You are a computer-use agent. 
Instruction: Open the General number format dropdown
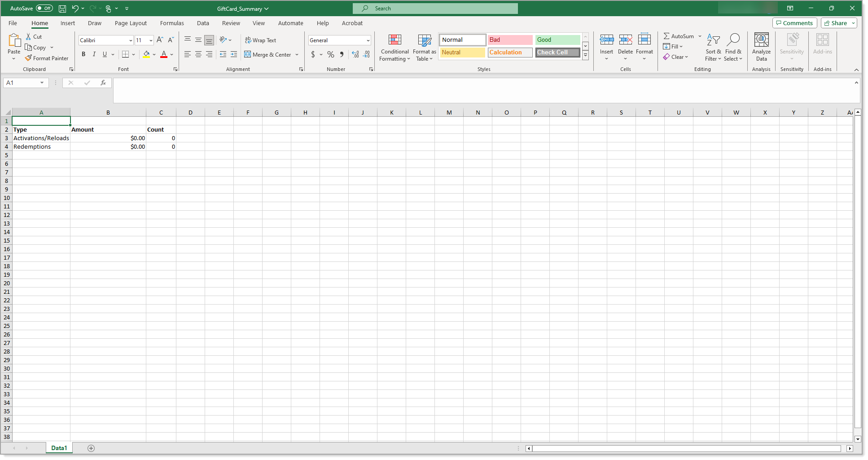coord(368,40)
